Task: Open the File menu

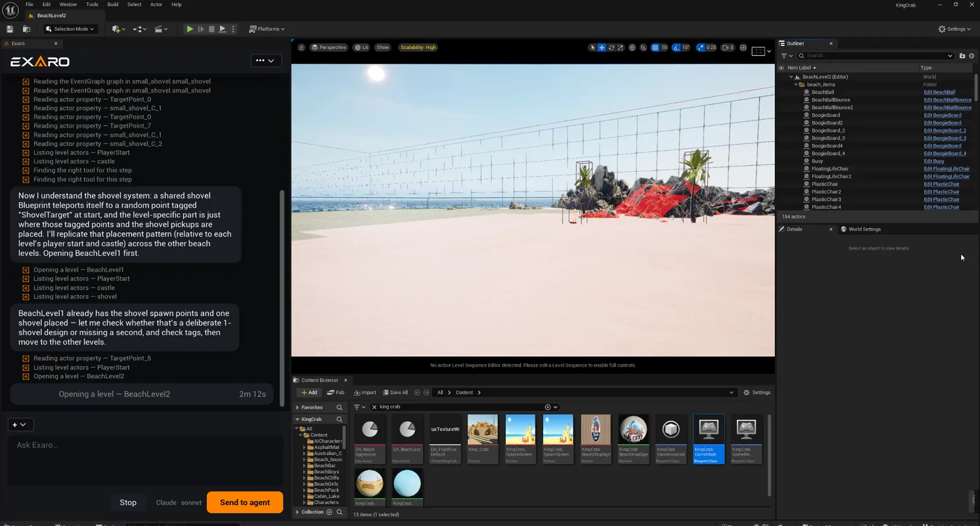Action: [29, 4]
